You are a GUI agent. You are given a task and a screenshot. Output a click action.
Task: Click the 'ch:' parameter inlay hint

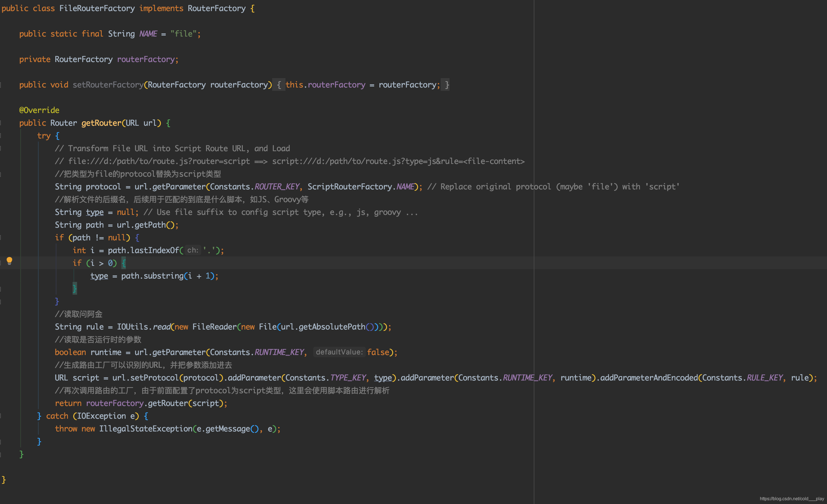(x=193, y=250)
